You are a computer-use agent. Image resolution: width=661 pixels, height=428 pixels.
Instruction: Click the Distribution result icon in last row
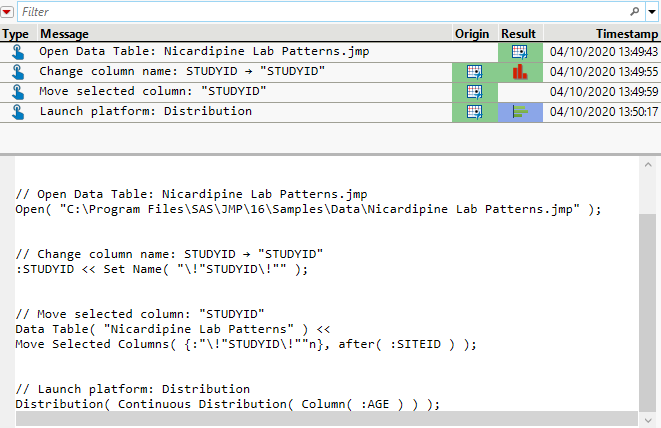click(x=519, y=112)
